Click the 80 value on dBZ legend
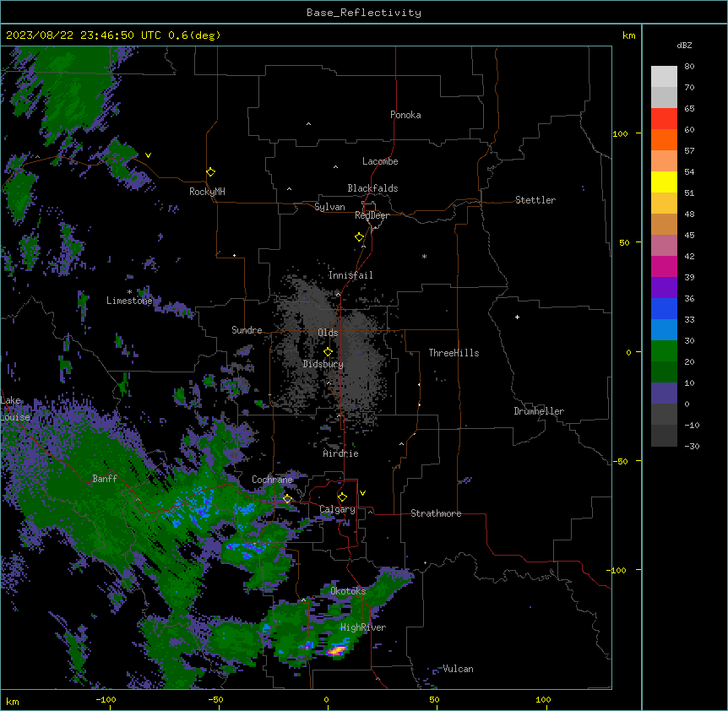The image size is (728, 711). tap(689, 67)
